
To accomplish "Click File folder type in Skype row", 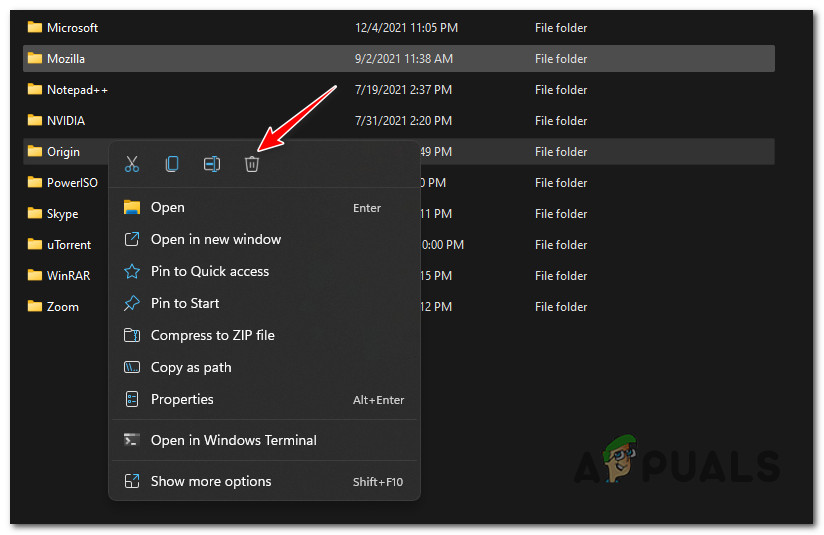I will pyautogui.click(x=561, y=214).
